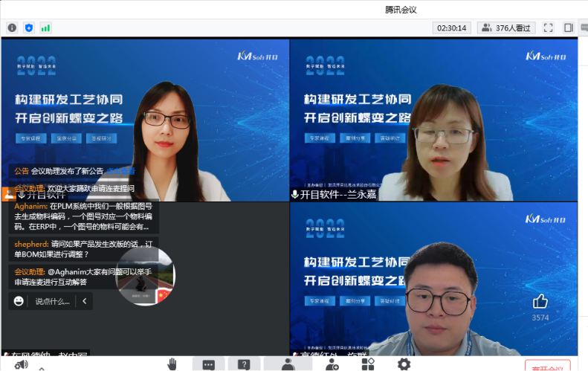Click the 点击查看 announcement link
This screenshot has height=371, width=588.
pyautogui.click(x=120, y=170)
